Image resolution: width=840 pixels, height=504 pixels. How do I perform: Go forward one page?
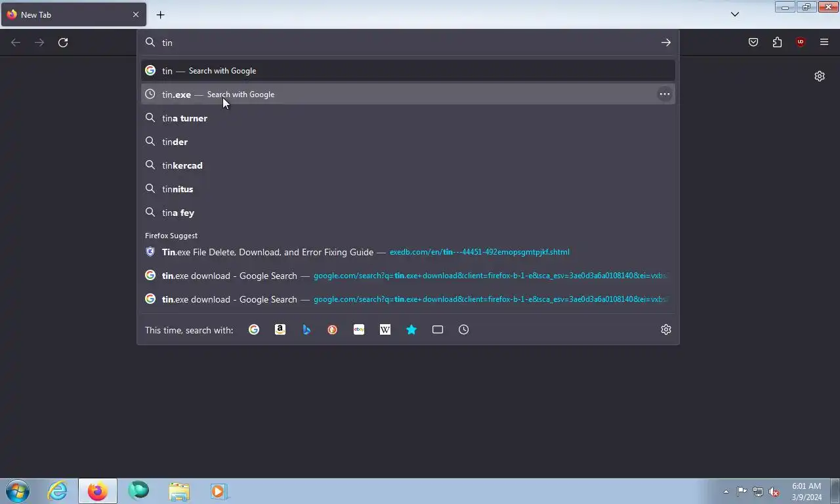coord(39,43)
